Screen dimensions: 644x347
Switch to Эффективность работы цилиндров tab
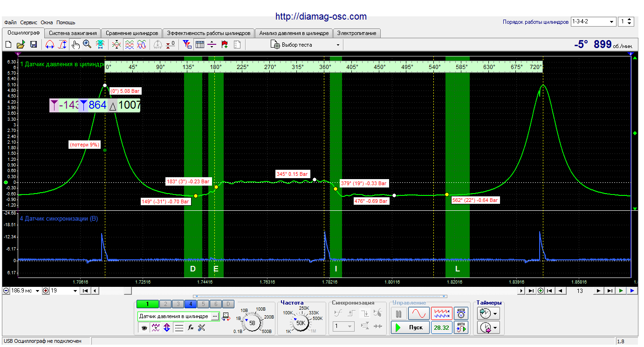(x=209, y=33)
